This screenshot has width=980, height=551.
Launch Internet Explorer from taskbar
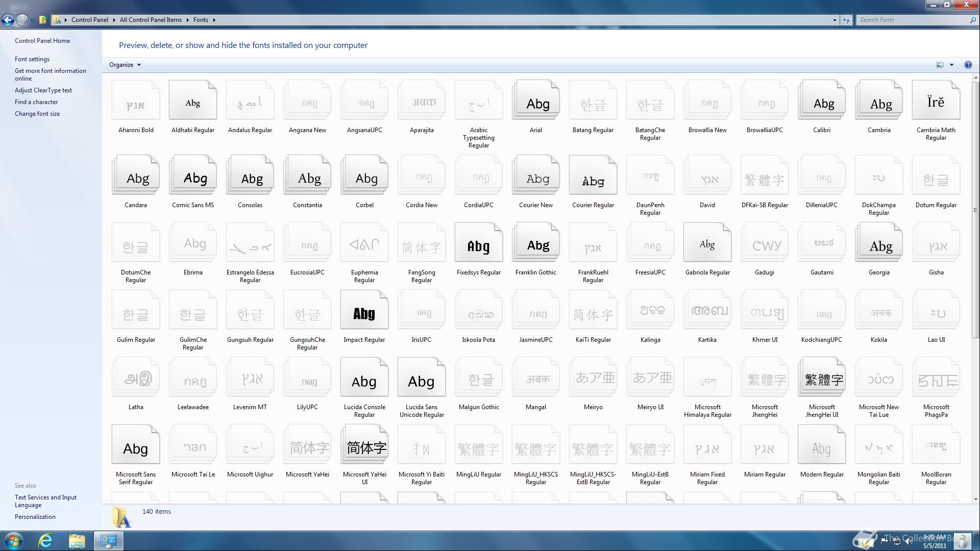[x=46, y=541]
